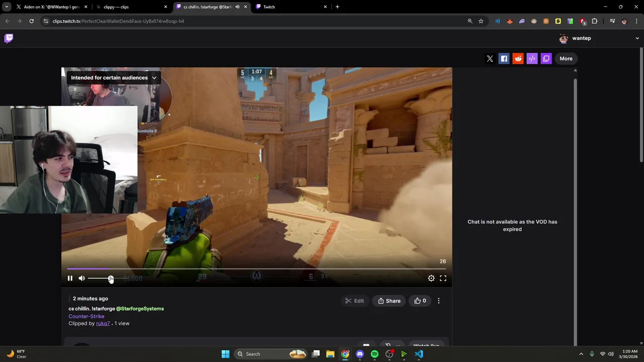Open a new browser tab

coord(337,7)
